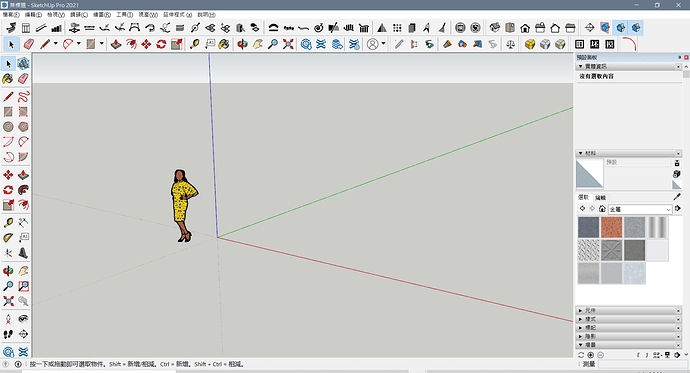Click the Create Material icon
Screen dimensions: 690x373
(x=677, y=174)
